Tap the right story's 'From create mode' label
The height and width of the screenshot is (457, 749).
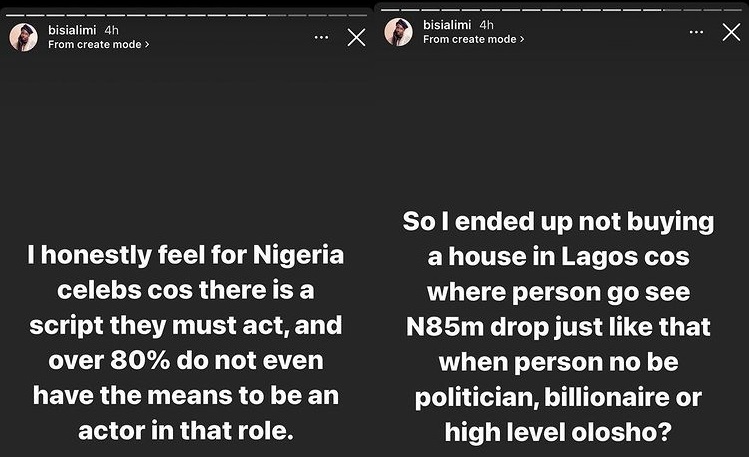(470, 39)
